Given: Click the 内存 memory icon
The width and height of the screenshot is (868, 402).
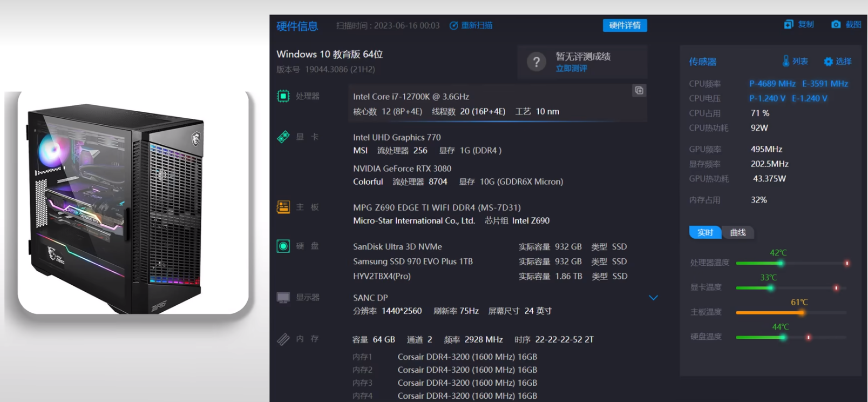Looking at the screenshot, I should 283,339.
